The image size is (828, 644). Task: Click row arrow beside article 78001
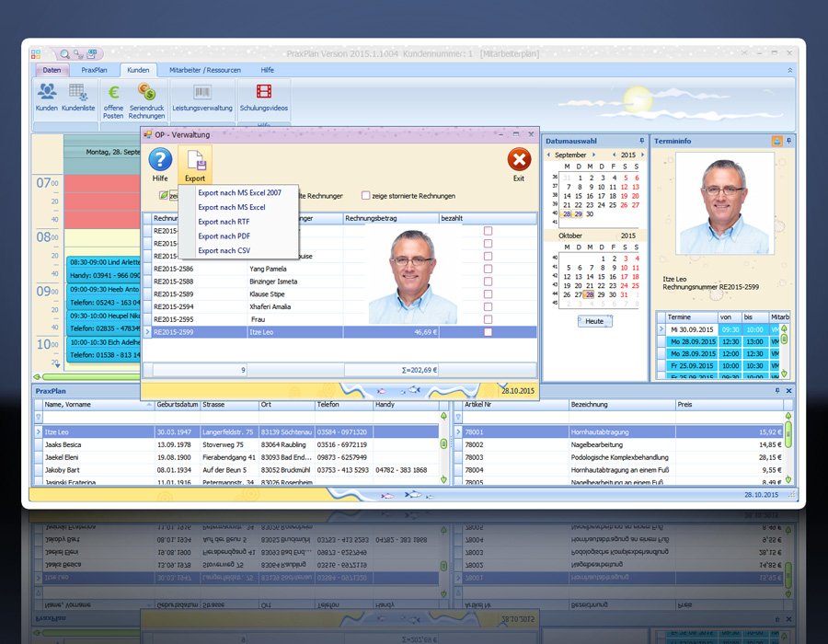click(x=458, y=431)
